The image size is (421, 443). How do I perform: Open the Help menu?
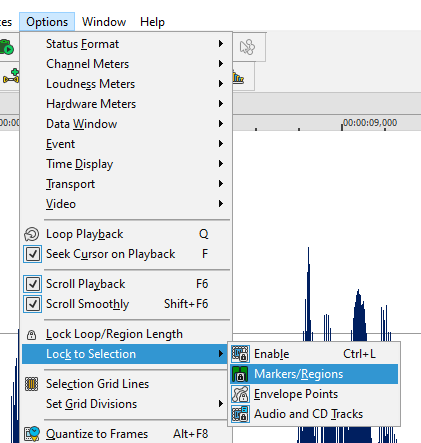pos(152,22)
